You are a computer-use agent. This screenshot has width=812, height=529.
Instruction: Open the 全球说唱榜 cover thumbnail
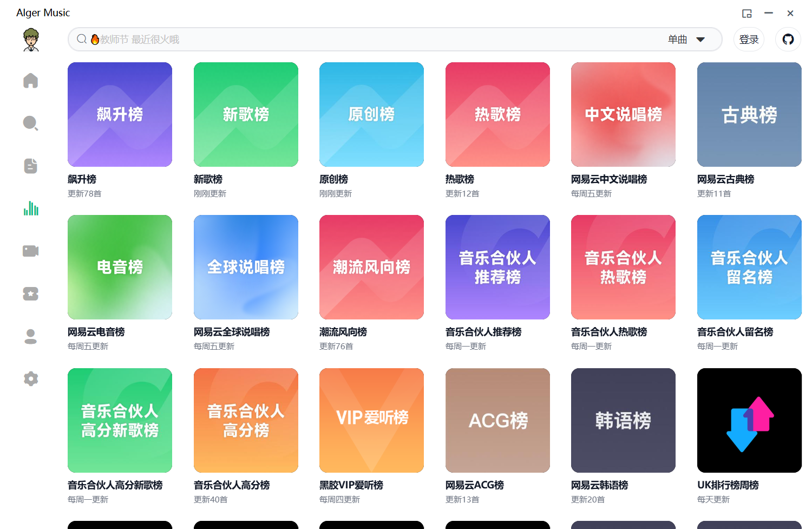click(x=246, y=267)
